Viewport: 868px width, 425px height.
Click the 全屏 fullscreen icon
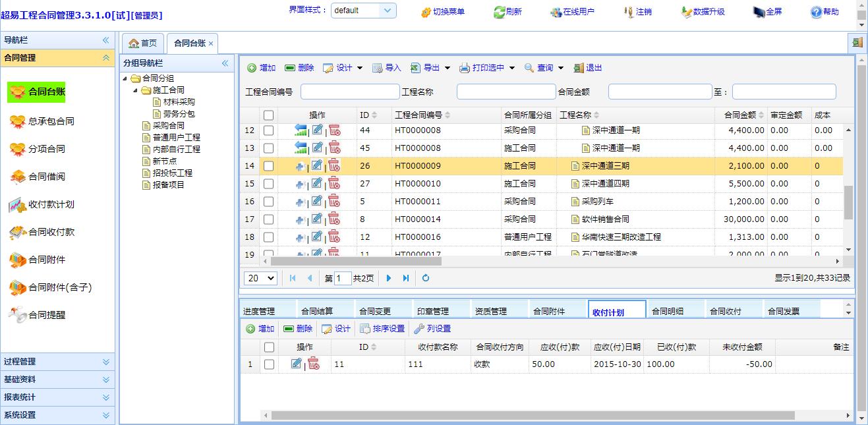point(759,12)
